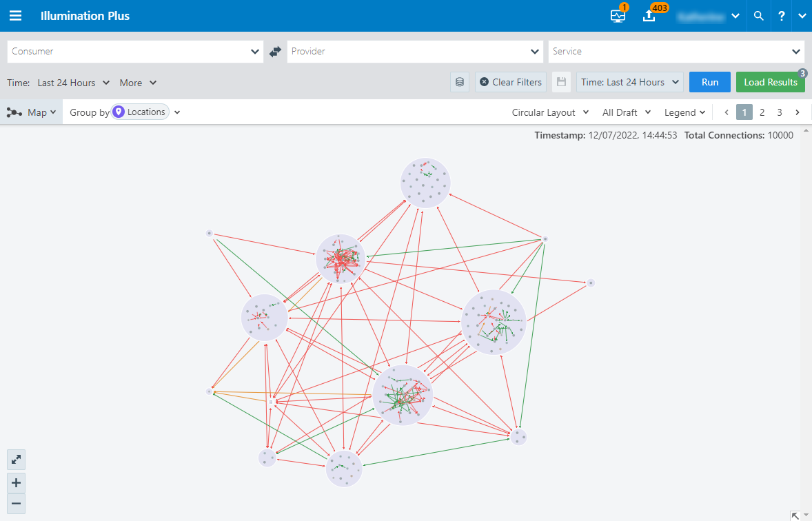This screenshot has width=812, height=521.
Task: Open help via the question mark icon
Action: pyautogui.click(x=781, y=15)
